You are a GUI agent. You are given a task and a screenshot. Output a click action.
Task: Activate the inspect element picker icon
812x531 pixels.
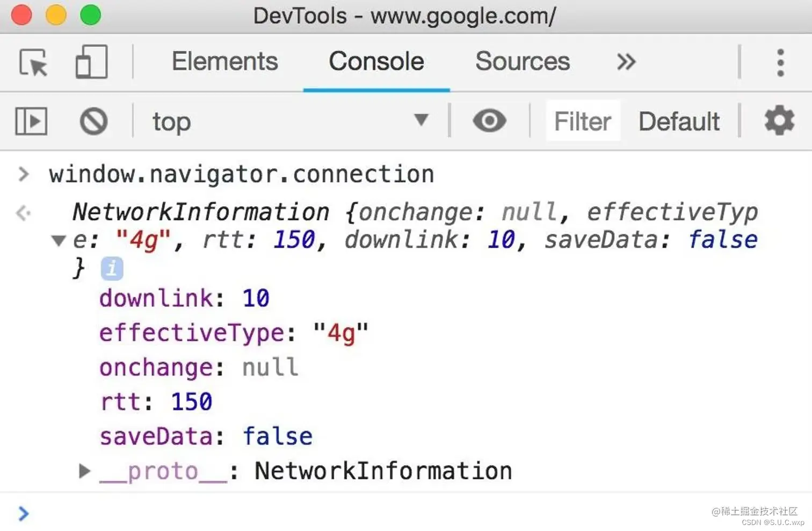pyautogui.click(x=33, y=62)
